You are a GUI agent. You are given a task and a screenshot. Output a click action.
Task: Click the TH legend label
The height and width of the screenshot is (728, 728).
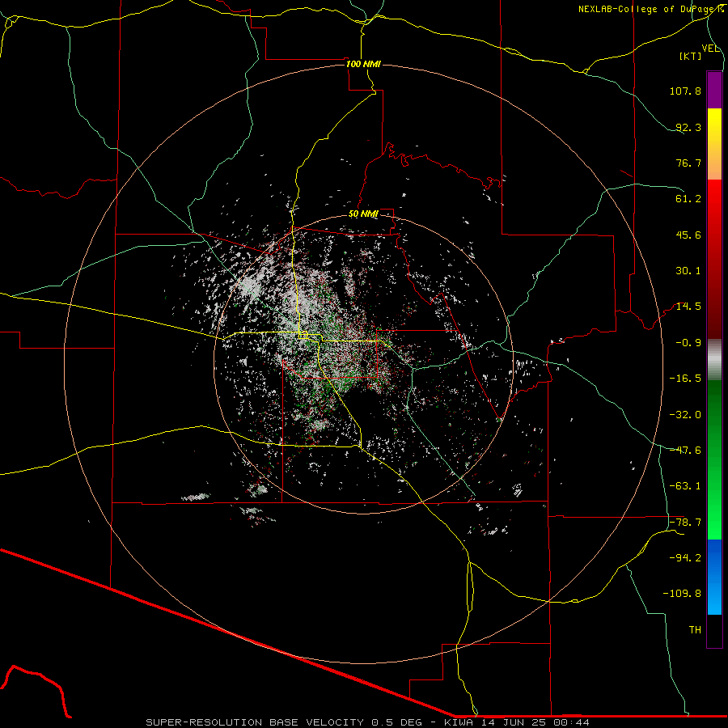tap(695, 630)
